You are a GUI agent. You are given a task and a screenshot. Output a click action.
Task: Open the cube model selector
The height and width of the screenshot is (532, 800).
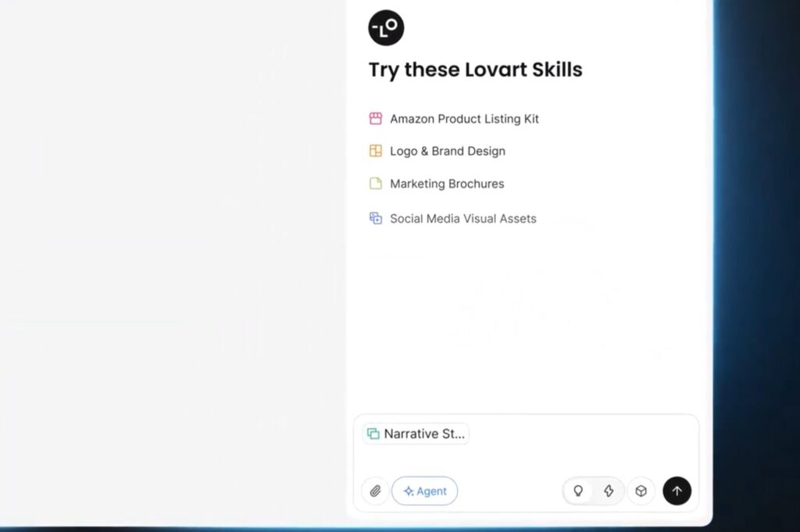(641, 491)
